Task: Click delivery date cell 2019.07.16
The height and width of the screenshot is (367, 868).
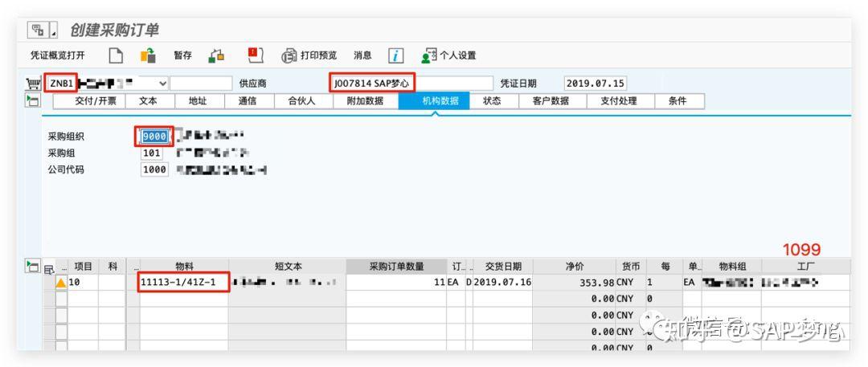Action: [x=502, y=283]
